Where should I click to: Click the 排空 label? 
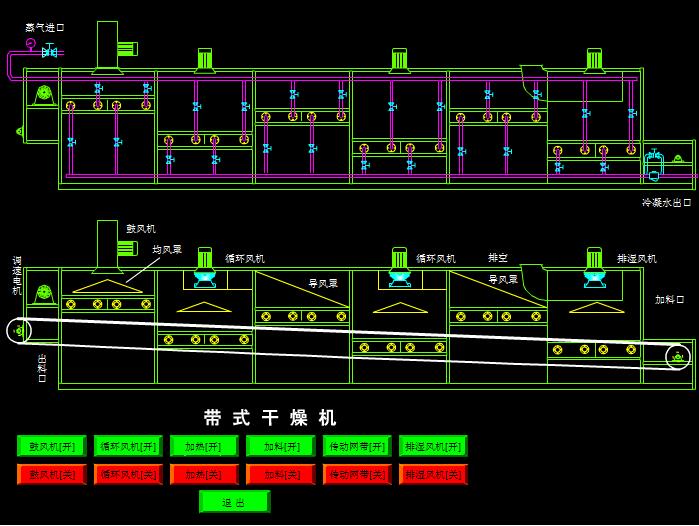point(498,258)
